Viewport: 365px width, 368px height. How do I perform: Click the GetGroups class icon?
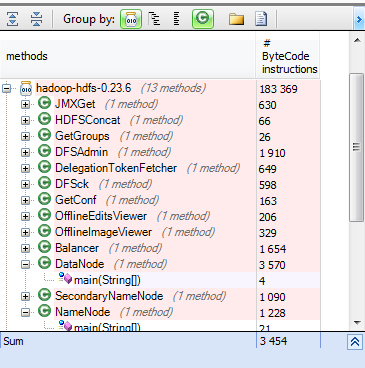pos(44,135)
